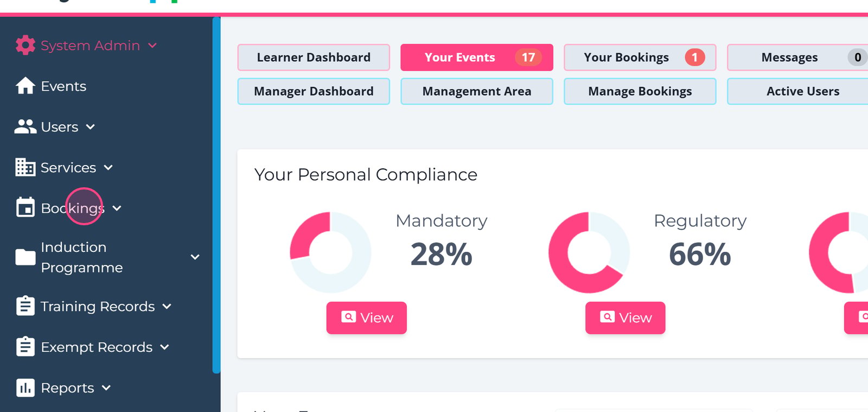Click the Users people icon
The height and width of the screenshot is (412, 868).
tap(25, 126)
